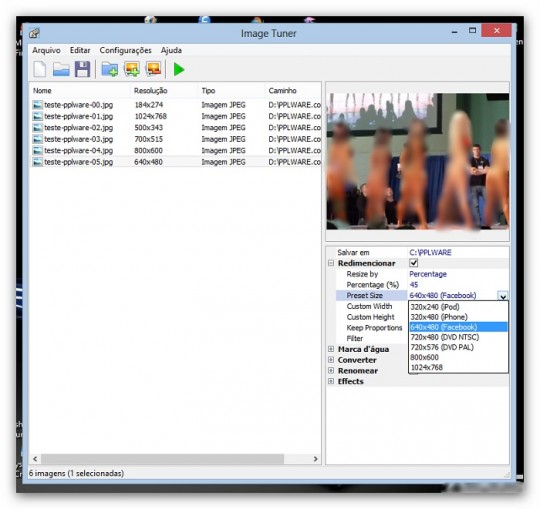Click the 1024x768 resolution cell
This screenshot has width=540, height=509.
(x=150, y=116)
